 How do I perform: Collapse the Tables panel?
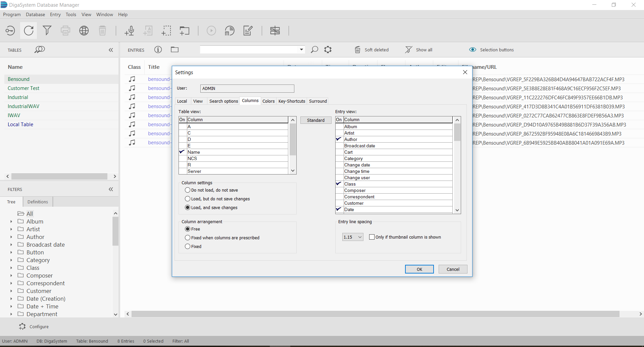111,50
